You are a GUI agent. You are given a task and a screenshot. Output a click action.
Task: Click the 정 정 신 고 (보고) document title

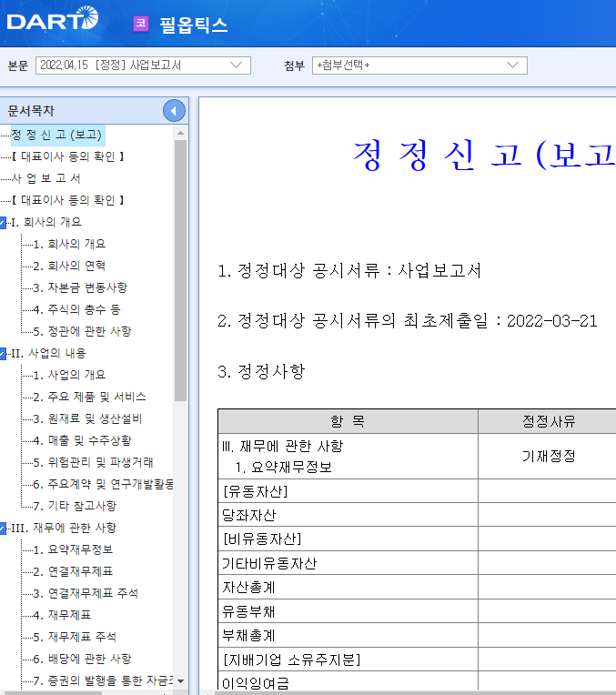pos(484,156)
